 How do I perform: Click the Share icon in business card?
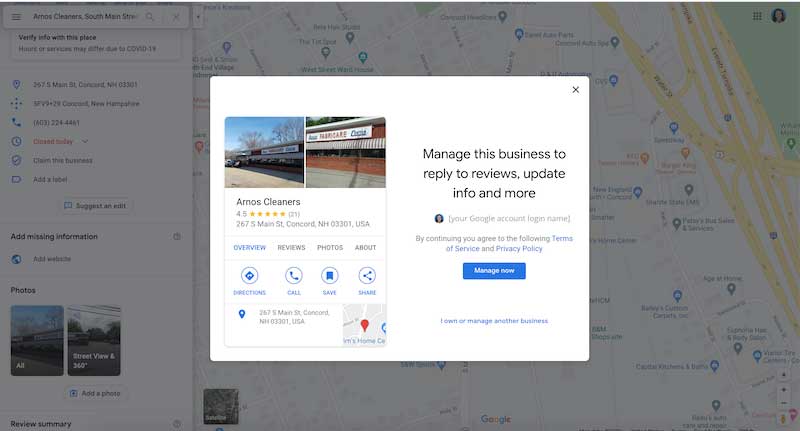pyautogui.click(x=367, y=275)
